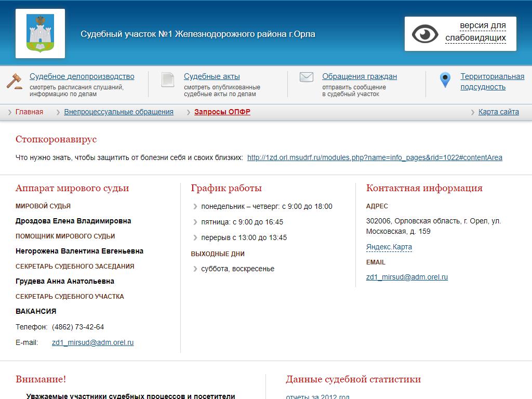The height and width of the screenshot is (399, 532).
Task: Open the Запросы ОПФР menu item
Action: 222,112
